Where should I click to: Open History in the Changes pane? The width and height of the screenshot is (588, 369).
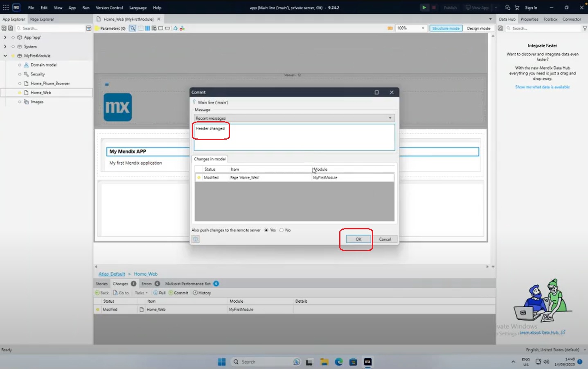coord(202,293)
